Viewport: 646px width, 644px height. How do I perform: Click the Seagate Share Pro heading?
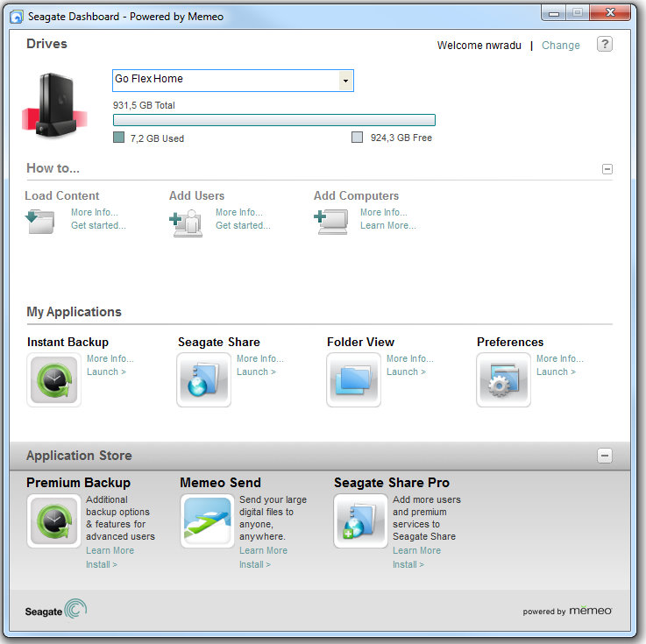click(392, 483)
